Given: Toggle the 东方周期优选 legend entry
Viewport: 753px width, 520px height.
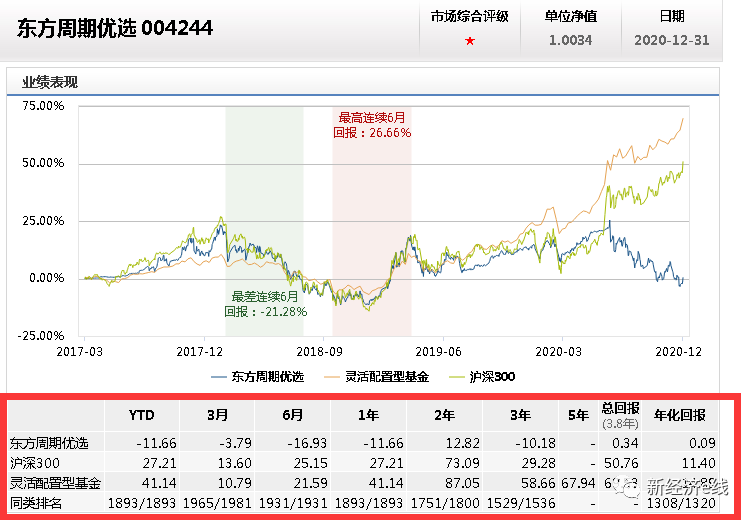Looking at the screenshot, I should [x=258, y=377].
